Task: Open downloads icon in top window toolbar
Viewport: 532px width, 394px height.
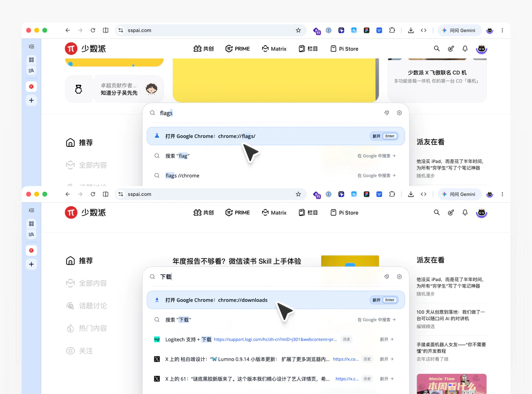Action: pyautogui.click(x=410, y=30)
